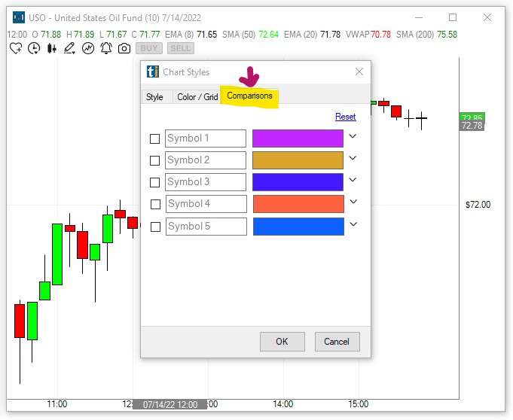Select the pencil drawing tools icon
The image size is (513, 420).
click(x=70, y=48)
